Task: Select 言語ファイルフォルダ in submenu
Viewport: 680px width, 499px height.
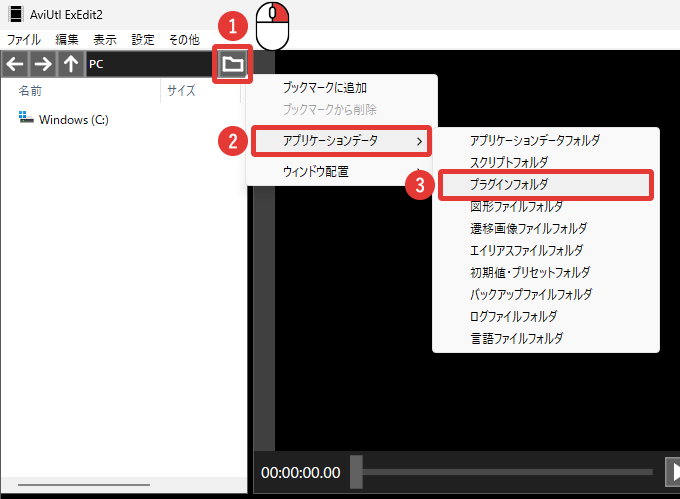Action: point(546,339)
